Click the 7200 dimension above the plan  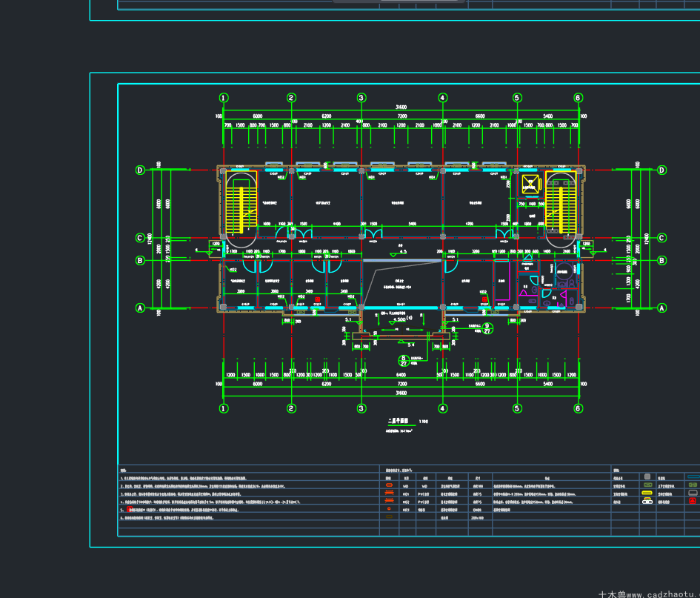[402, 116]
